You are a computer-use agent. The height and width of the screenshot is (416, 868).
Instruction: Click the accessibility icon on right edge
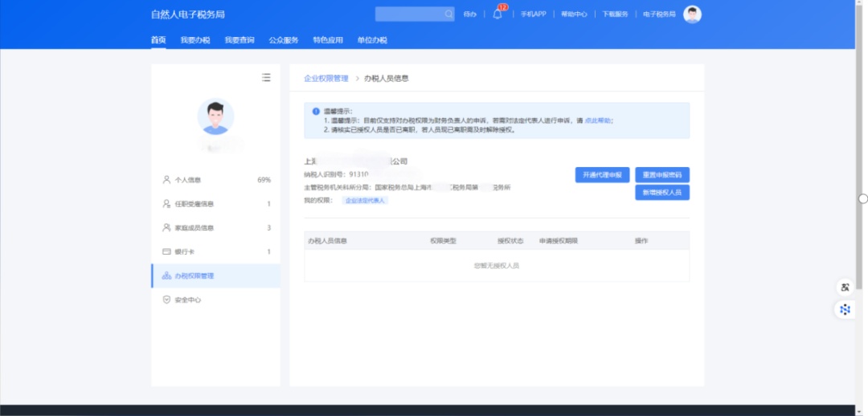[845, 288]
